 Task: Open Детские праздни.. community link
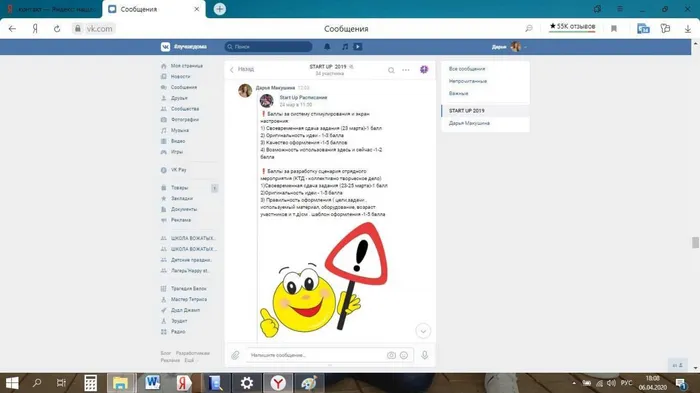(x=191, y=259)
